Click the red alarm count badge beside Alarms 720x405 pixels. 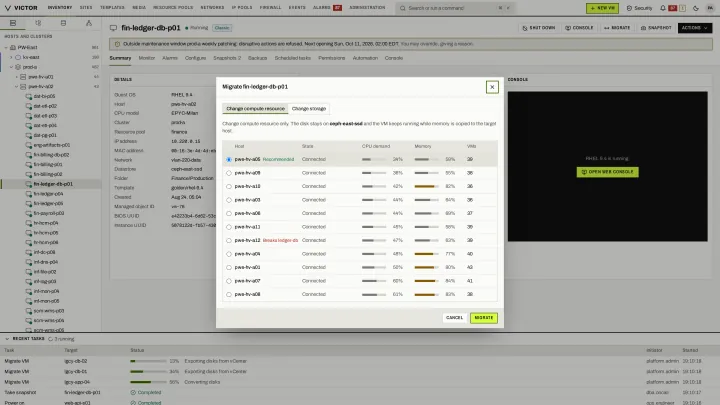tap(338, 8)
